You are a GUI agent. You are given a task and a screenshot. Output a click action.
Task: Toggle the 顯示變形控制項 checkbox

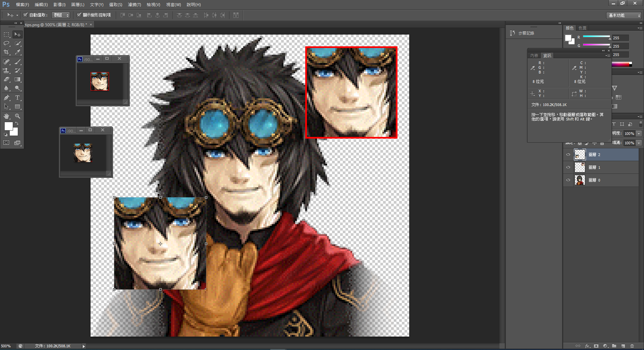(79, 15)
